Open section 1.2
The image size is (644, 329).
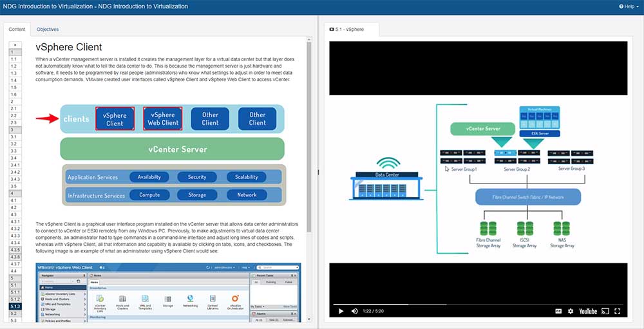click(15, 66)
